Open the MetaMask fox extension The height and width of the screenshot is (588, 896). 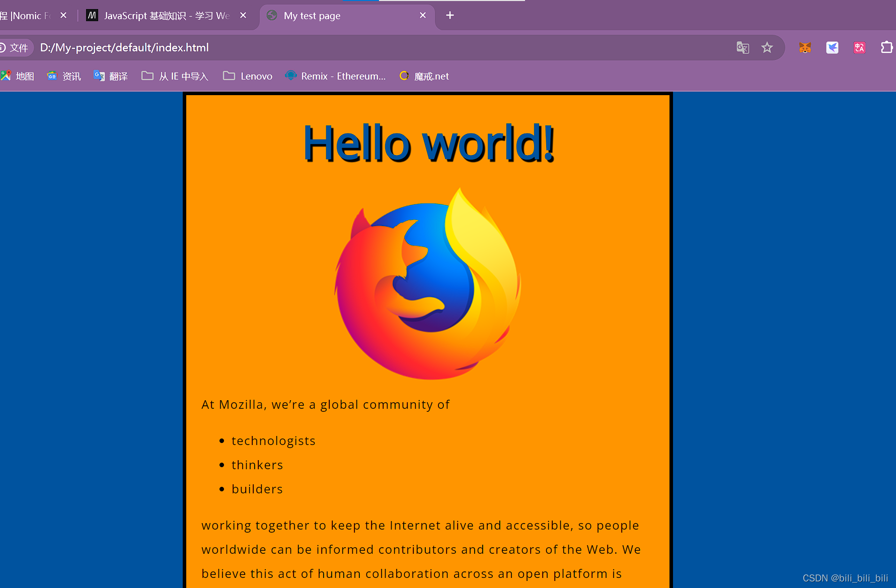point(805,48)
